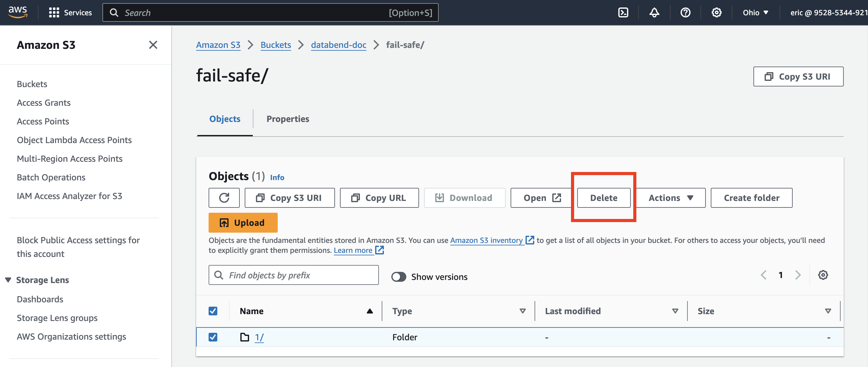
Task: Open Access Points in the sidebar
Action: (43, 121)
